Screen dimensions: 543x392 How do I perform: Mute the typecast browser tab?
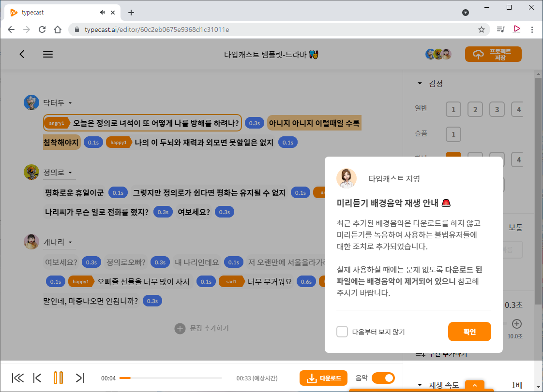(102, 13)
